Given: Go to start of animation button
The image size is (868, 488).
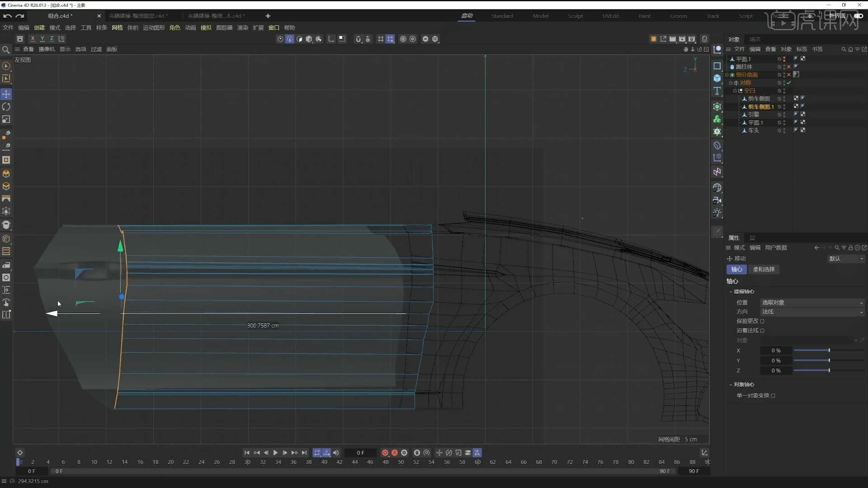Looking at the screenshot, I should click(247, 452).
